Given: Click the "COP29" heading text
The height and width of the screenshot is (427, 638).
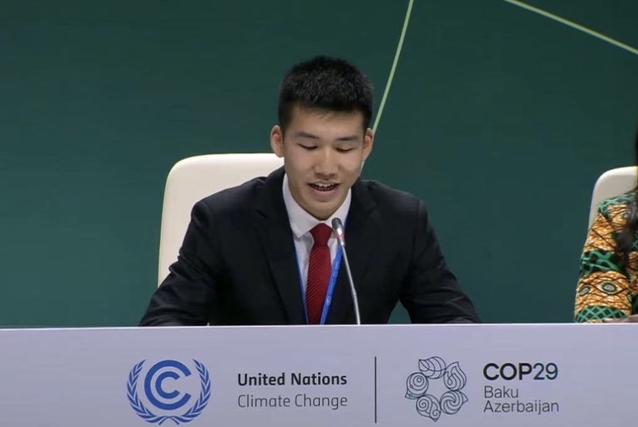Looking at the screenshot, I should click(520, 372).
